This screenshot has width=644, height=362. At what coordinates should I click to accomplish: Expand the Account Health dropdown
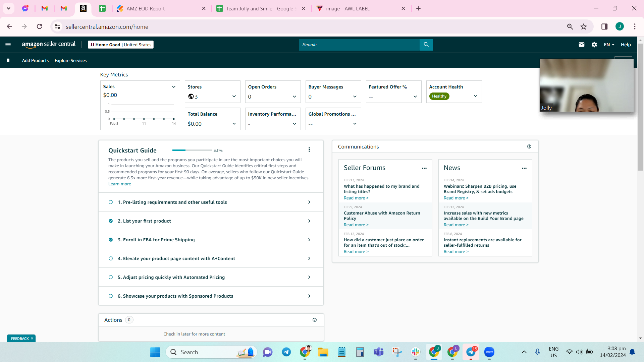point(476,96)
